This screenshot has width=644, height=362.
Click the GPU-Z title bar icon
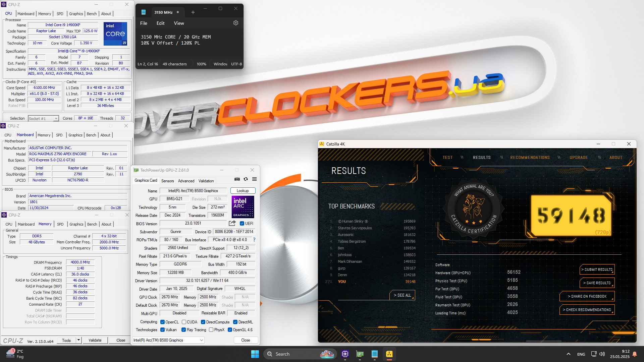(136, 170)
